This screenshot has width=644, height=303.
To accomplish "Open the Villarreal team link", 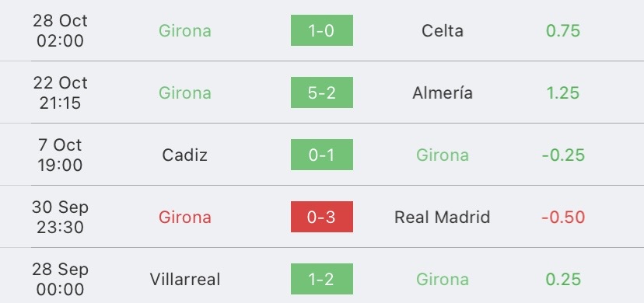I will 185,280.
